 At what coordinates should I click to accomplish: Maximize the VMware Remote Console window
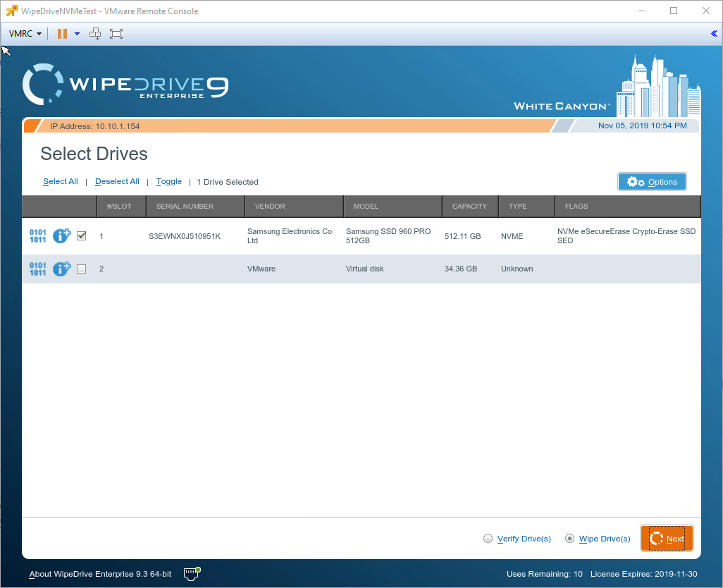click(x=674, y=11)
